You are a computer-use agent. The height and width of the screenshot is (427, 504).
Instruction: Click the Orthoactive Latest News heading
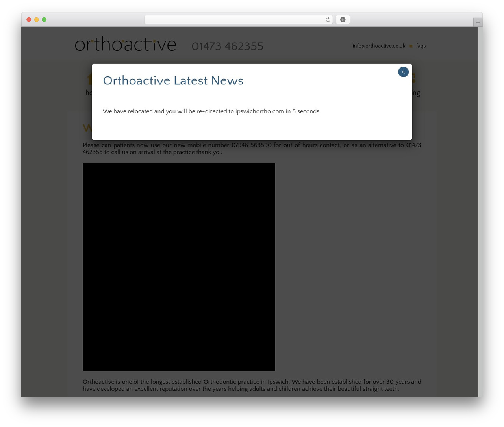point(173,80)
